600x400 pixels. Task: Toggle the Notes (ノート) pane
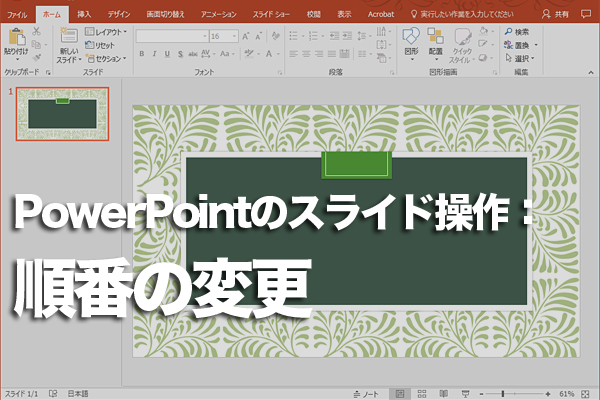coord(366,394)
